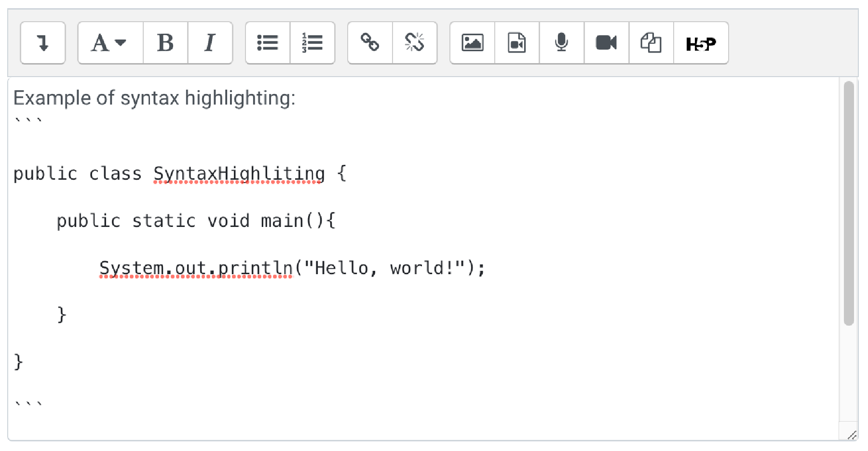Viewport: 868px width, 451px height.
Task: Insert H5P content
Action: 701,43
